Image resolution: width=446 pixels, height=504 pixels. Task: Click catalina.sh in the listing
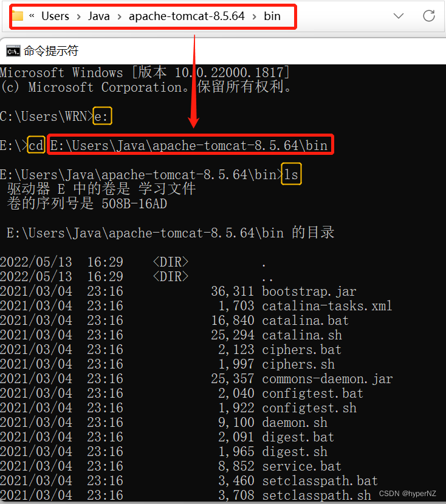pyautogui.click(x=302, y=335)
